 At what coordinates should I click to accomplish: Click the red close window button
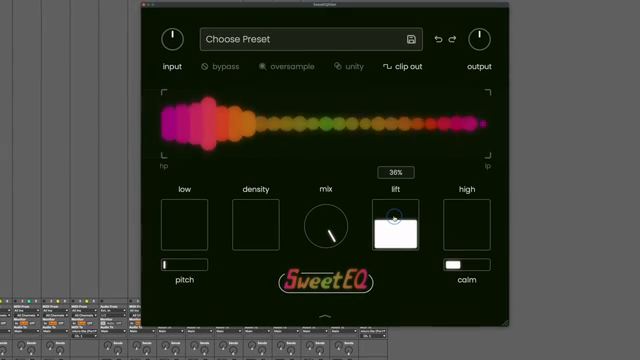coord(144,4)
